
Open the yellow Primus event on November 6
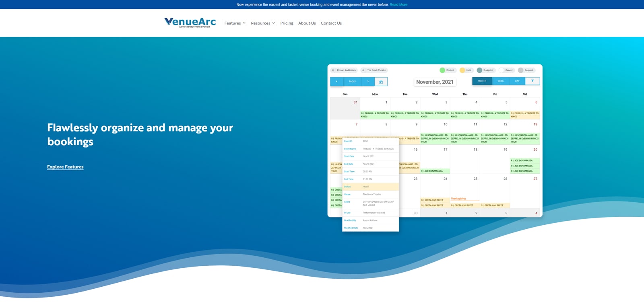[x=525, y=115]
